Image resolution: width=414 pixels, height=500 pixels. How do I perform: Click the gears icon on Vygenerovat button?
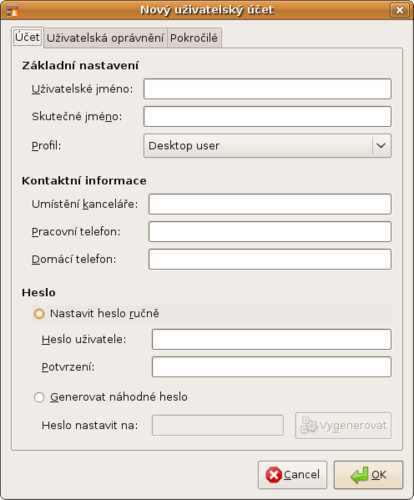tap(309, 425)
